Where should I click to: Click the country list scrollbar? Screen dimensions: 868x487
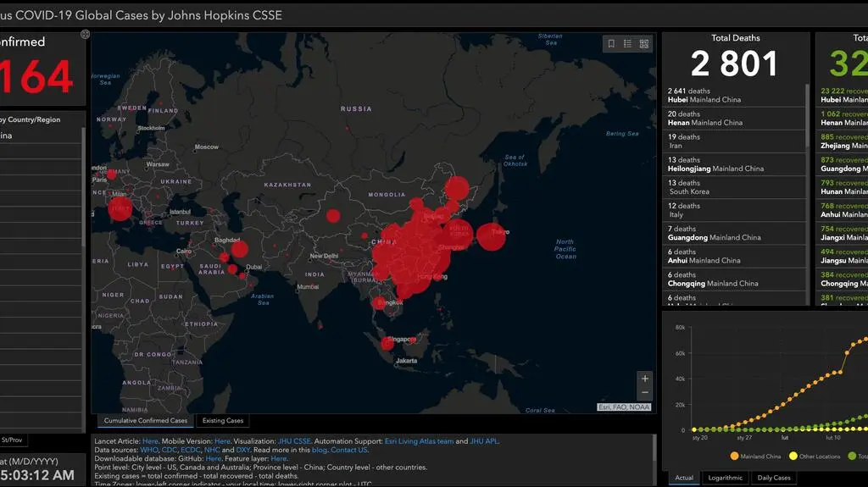click(84, 188)
